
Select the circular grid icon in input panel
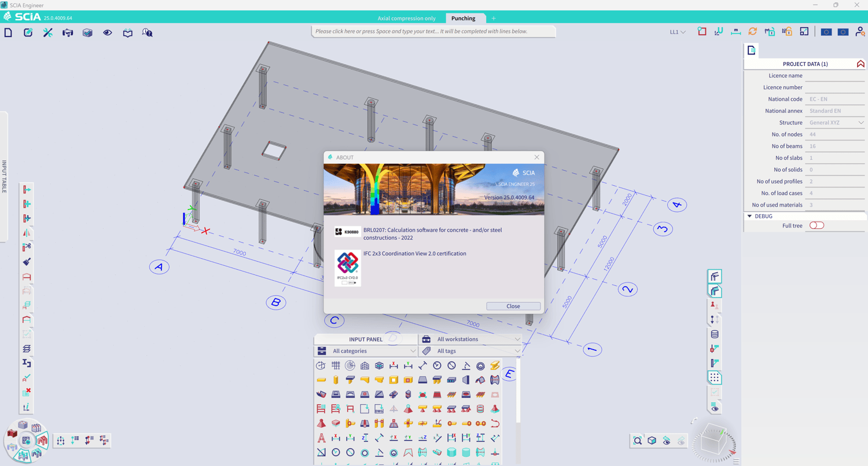350,365
